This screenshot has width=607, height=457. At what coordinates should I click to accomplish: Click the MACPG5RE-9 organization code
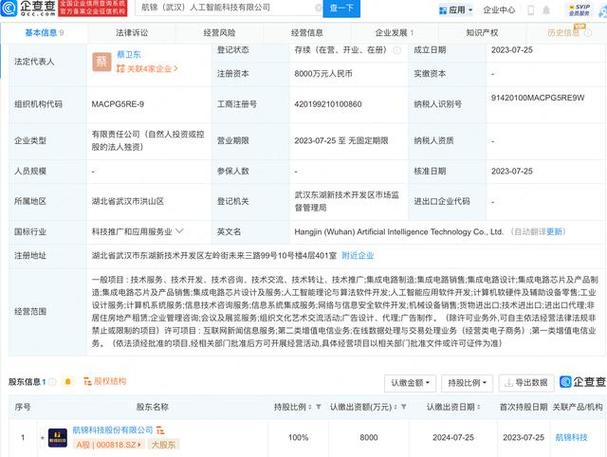click(x=118, y=104)
